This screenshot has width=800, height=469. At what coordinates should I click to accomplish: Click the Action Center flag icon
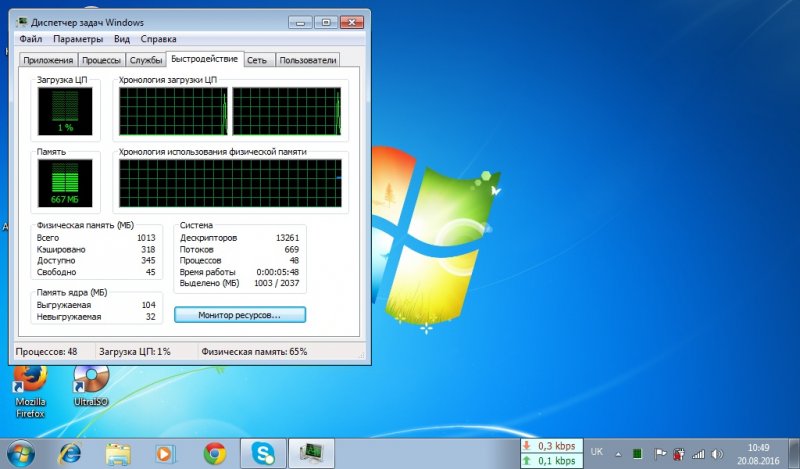[661, 453]
